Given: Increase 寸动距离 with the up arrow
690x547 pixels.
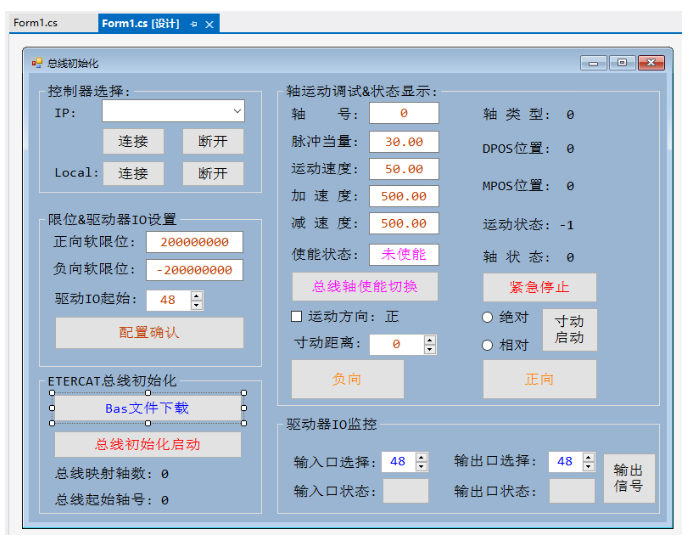Looking at the screenshot, I should pyautogui.click(x=430, y=340).
